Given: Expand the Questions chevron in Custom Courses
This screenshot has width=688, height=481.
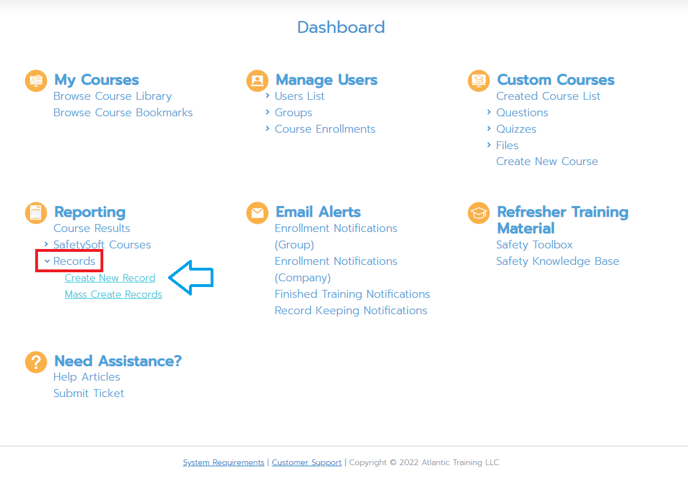Looking at the screenshot, I should click(x=489, y=112).
